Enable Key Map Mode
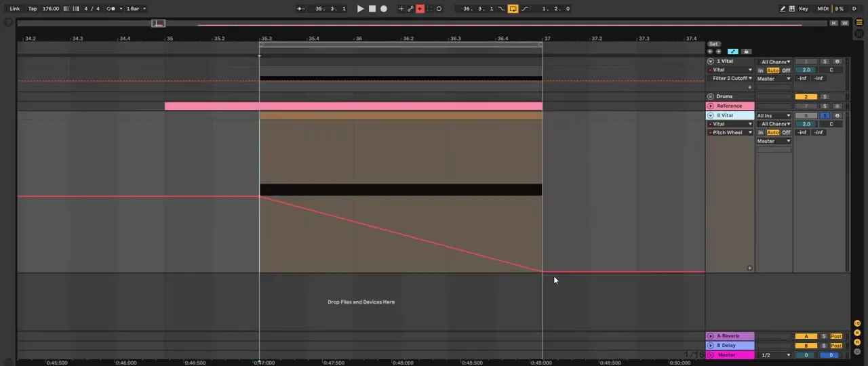The width and height of the screenshot is (868, 366). pyautogui.click(x=804, y=9)
